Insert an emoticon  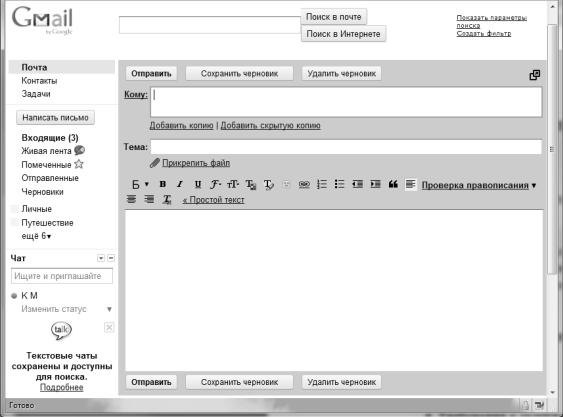286,184
